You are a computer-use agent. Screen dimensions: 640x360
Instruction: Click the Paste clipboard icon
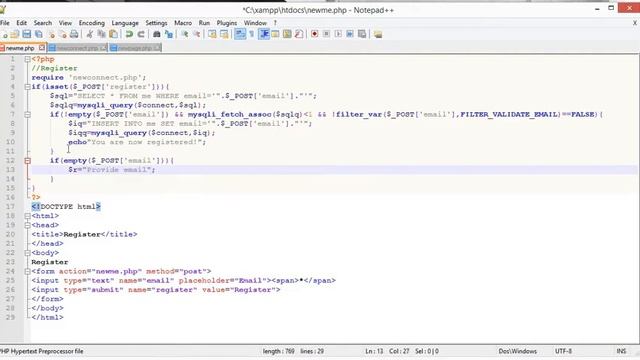[x=113, y=34]
